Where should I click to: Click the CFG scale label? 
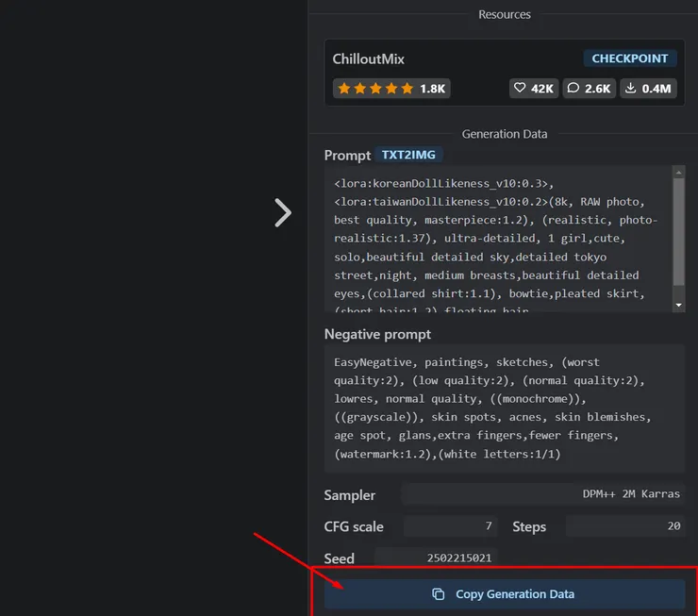pyautogui.click(x=354, y=526)
